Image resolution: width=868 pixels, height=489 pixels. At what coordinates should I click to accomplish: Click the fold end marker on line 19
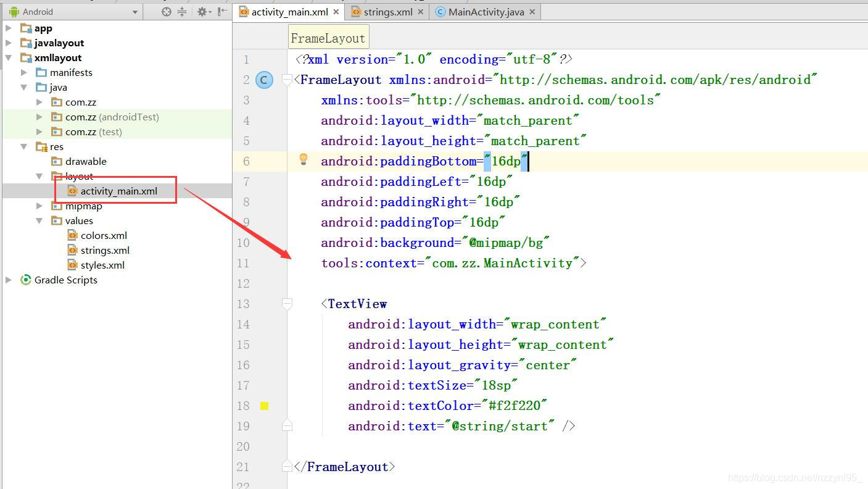(x=287, y=425)
